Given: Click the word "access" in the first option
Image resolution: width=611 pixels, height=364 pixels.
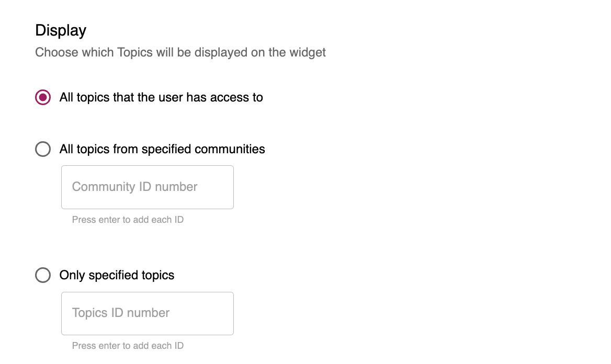Looking at the screenshot, I should pyautogui.click(x=229, y=97).
